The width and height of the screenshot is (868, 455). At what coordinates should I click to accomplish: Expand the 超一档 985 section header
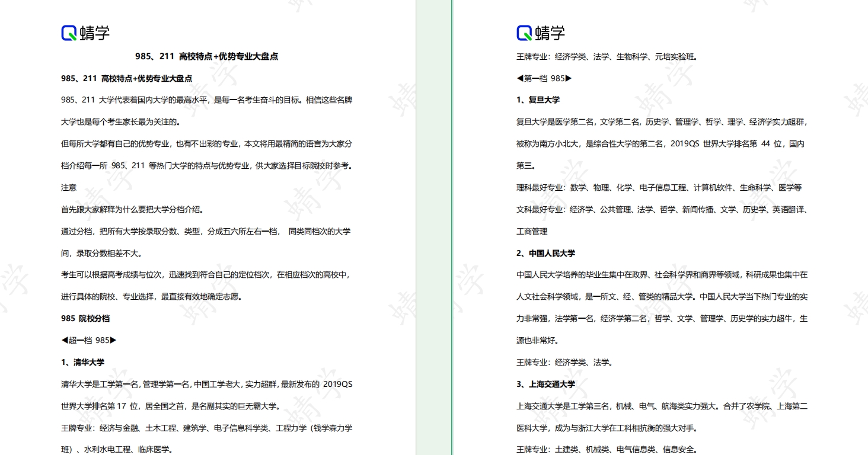[x=88, y=340]
